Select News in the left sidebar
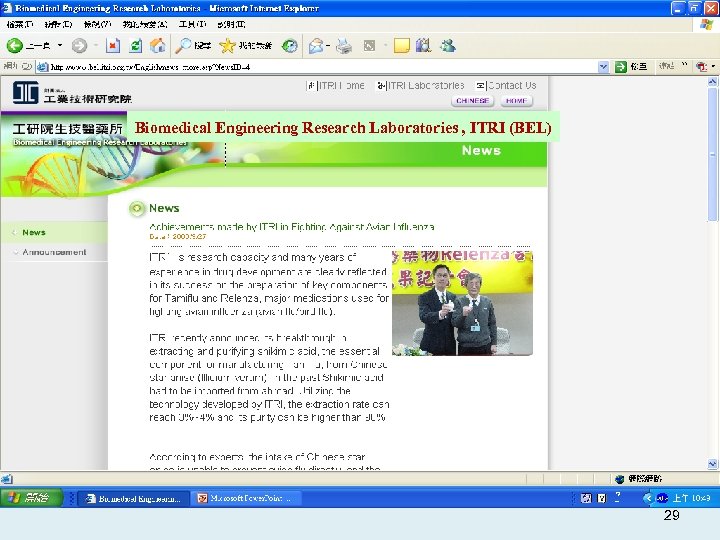 click(34, 232)
